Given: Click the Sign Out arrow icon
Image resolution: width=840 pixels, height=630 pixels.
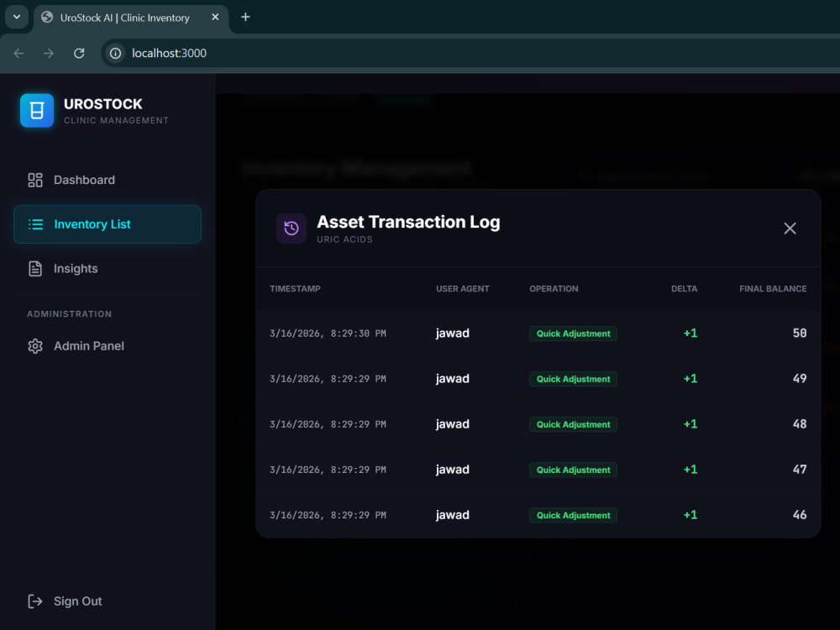Looking at the screenshot, I should (35, 601).
